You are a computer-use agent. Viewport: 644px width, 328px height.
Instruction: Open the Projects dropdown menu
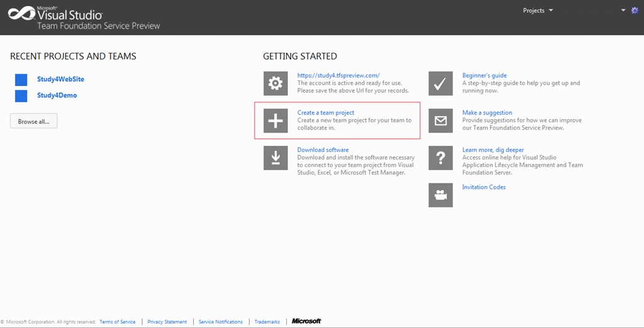[538, 11]
